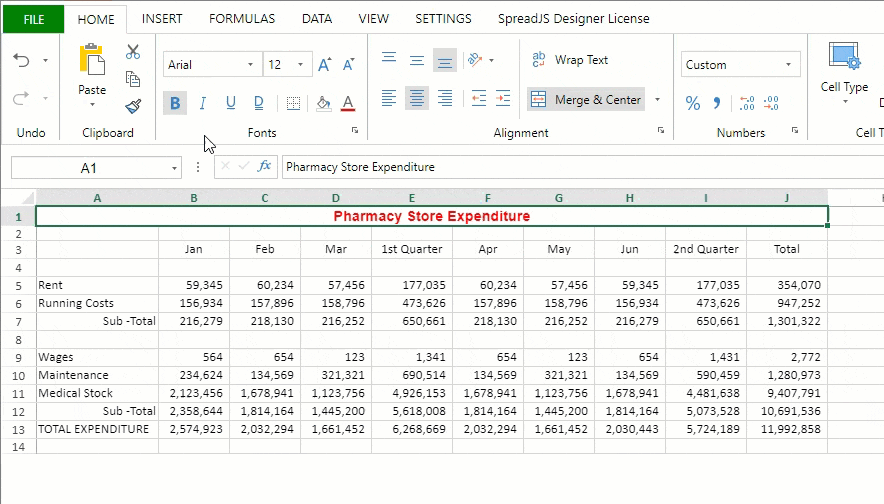Switch to the INSERT tab
This screenshot has height=504, width=884.
click(x=162, y=19)
